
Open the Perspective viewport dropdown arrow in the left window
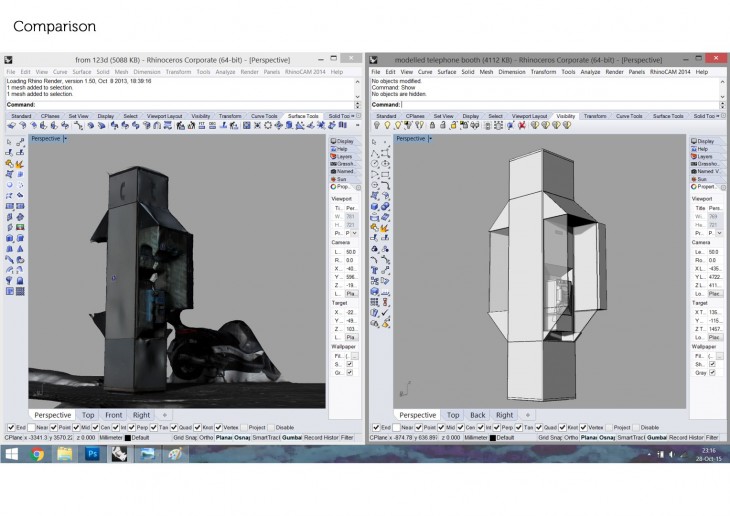pos(65,139)
